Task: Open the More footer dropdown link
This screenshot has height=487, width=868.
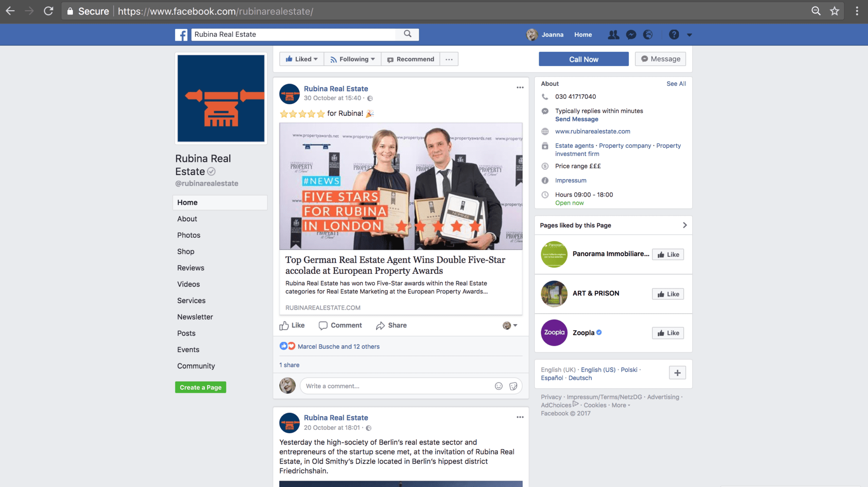Action: click(x=620, y=405)
